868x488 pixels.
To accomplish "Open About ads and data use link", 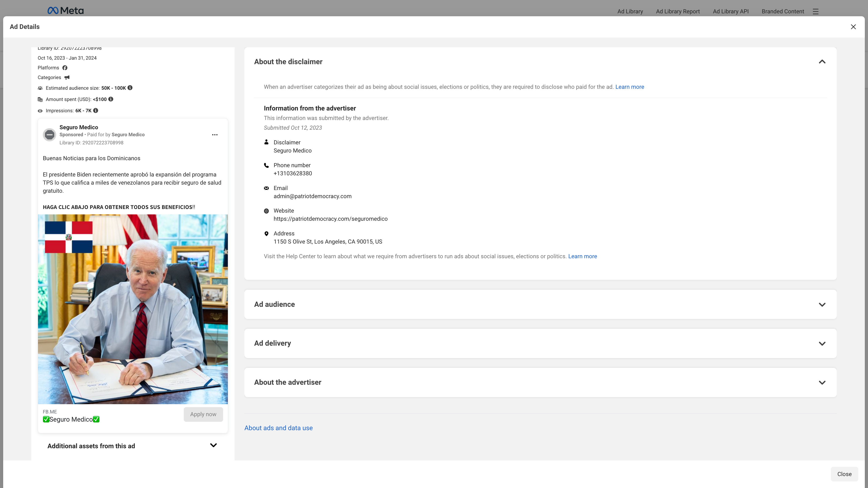I will [x=278, y=428].
